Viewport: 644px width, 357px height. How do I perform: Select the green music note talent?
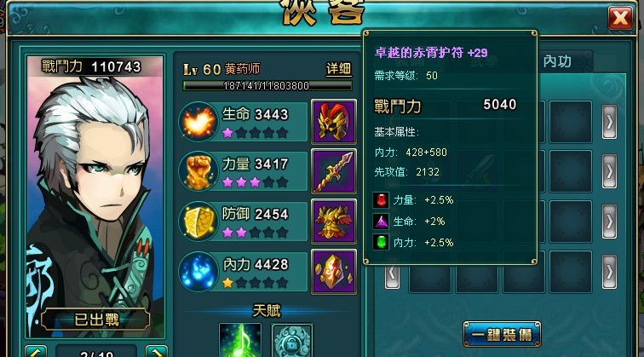click(x=240, y=340)
